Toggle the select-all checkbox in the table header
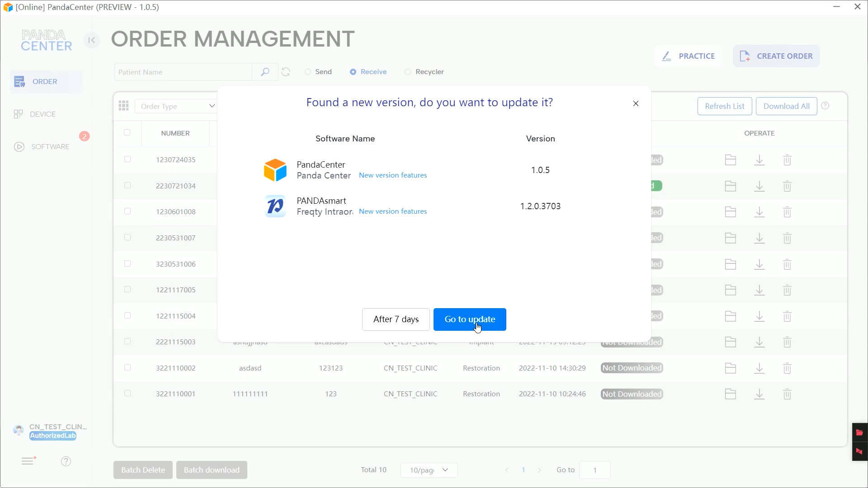This screenshot has width=868, height=488. coord(127,132)
